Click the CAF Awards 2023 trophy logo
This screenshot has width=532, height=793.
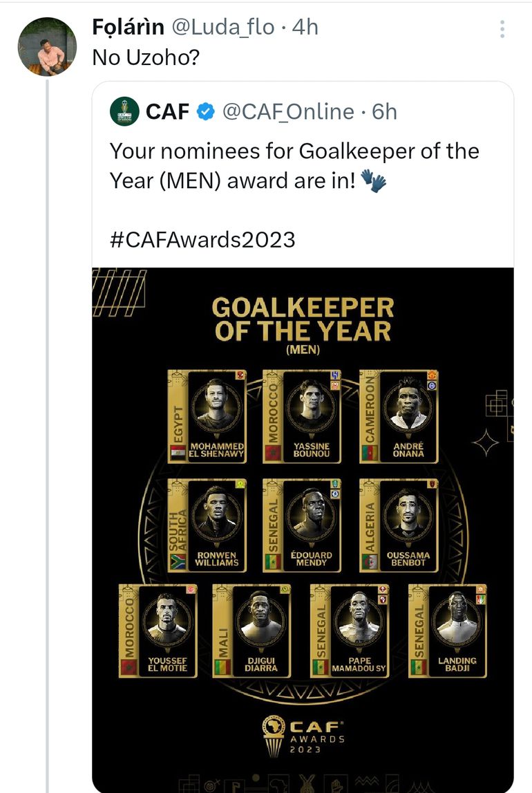pos(303,735)
